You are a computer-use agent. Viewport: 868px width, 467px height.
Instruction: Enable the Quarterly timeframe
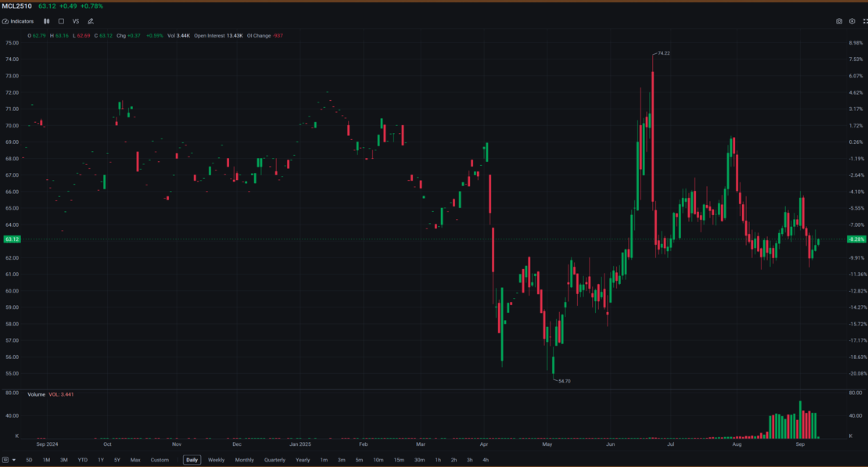[x=274, y=460]
